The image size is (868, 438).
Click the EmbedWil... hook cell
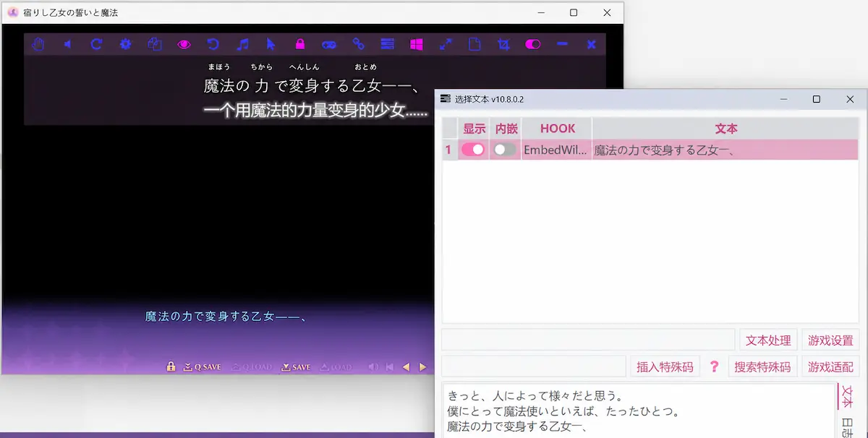[x=556, y=150]
